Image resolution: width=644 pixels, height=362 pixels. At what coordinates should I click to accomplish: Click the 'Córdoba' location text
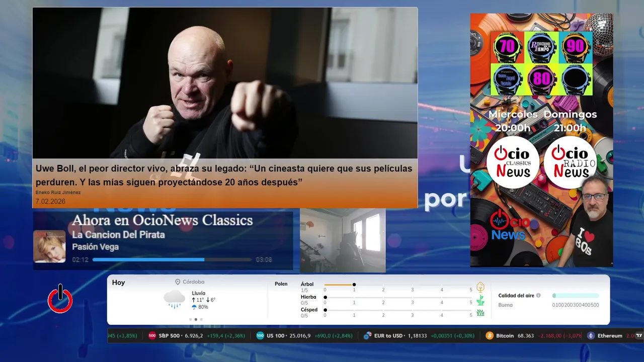click(193, 282)
